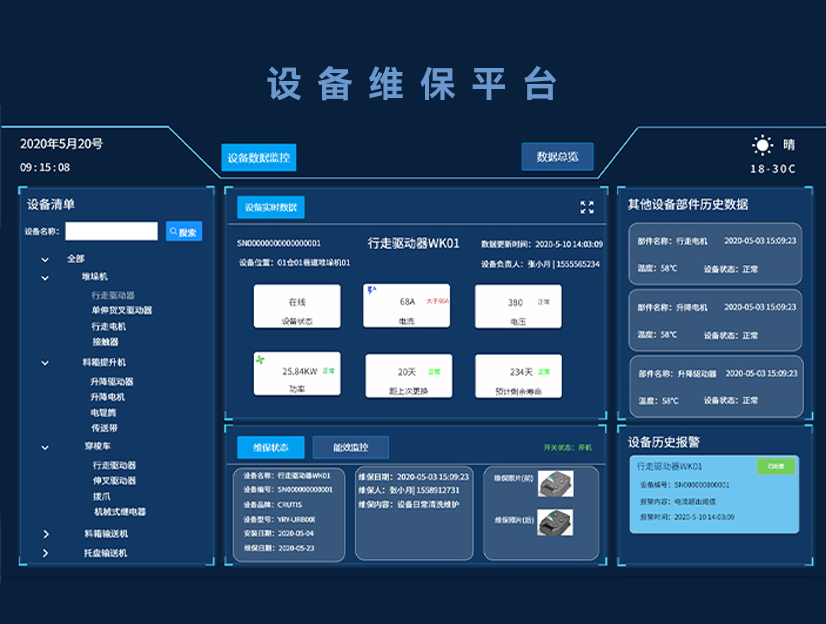Click the lightning icon on 电流 card
The width and height of the screenshot is (826, 624).
[x=372, y=291]
